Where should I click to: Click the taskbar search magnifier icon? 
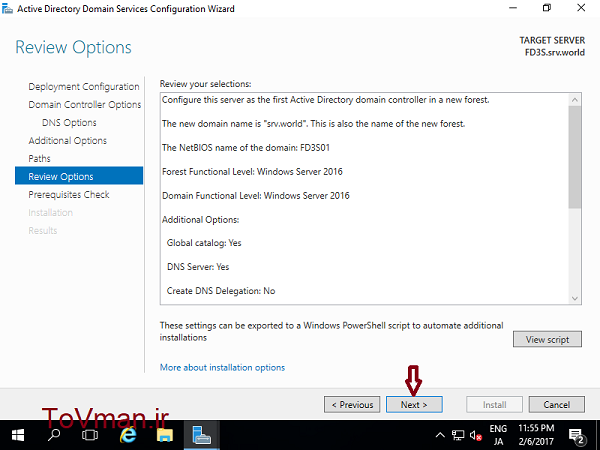point(54,436)
